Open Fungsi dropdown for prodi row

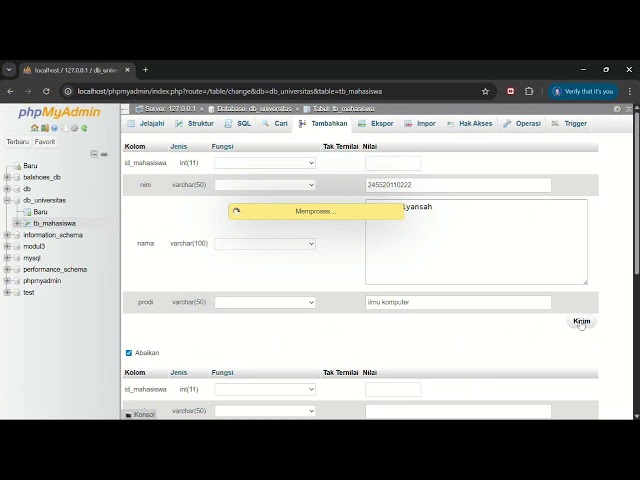(x=265, y=302)
